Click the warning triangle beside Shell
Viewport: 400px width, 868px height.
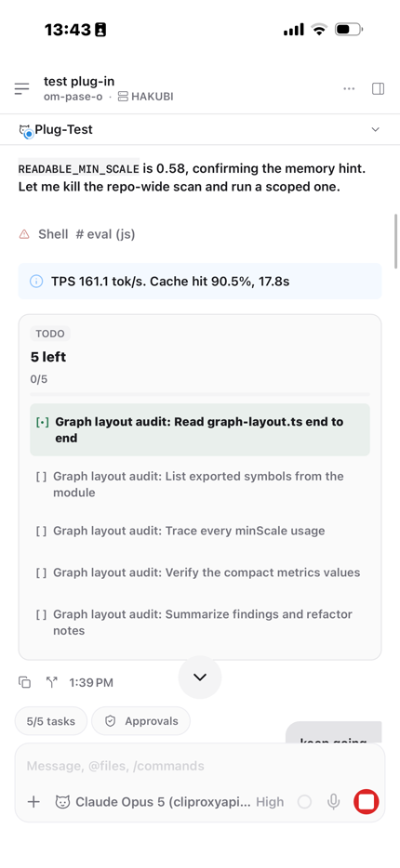click(x=24, y=234)
